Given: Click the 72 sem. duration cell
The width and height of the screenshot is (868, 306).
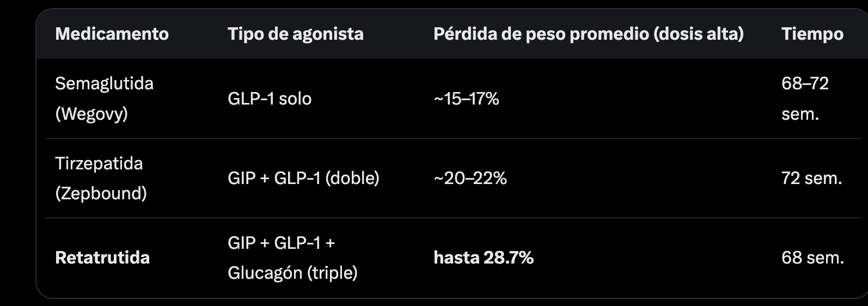Looking at the screenshot, I should [x=811, y=178].
